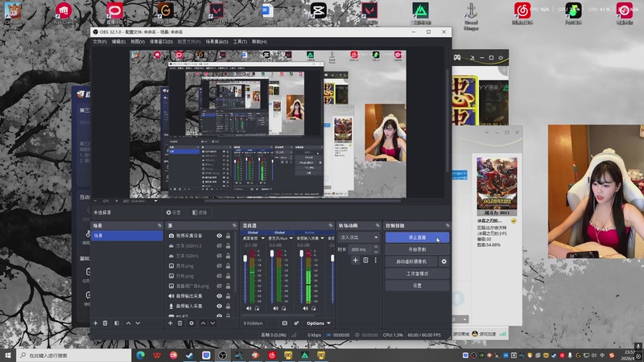Remove transition with trash icon
The width and height of the screenshot is (644, 362).
365,260
